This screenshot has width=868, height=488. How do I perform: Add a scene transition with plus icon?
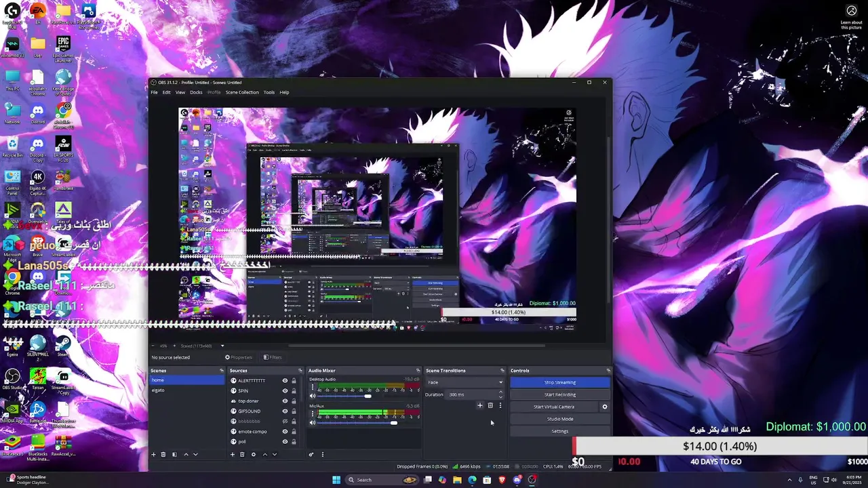pyautogui.click(x=480, y=405)
